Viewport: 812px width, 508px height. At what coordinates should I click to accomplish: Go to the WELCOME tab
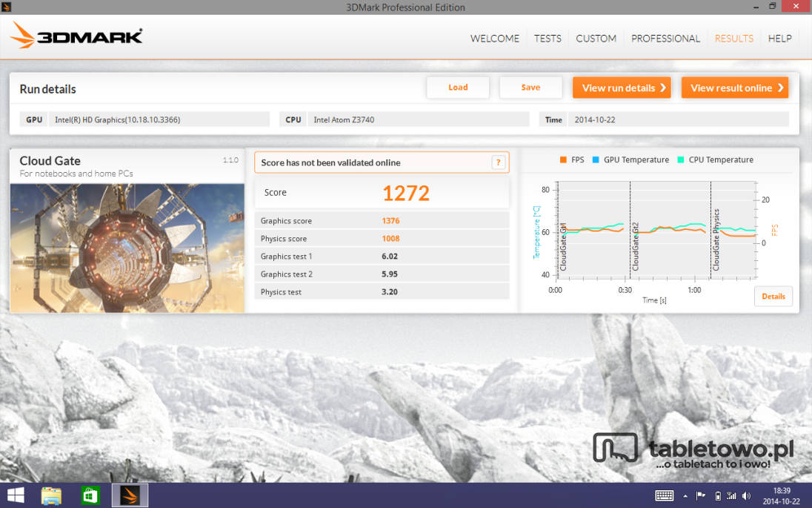click(495, 39)
